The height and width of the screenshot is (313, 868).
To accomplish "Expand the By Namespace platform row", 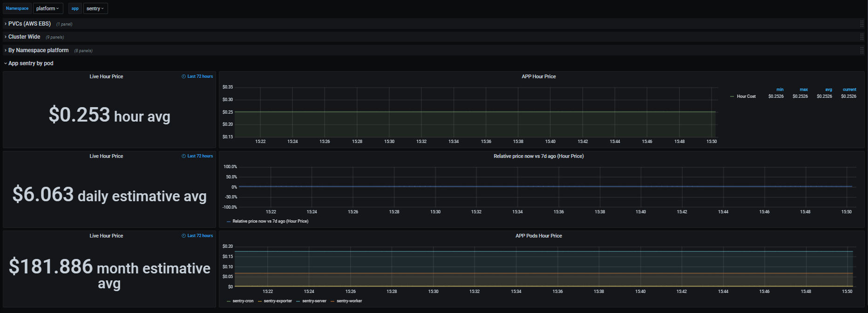I will point(38,50).
